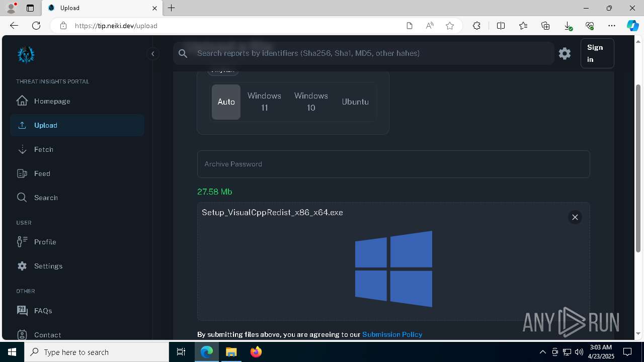
Task: Open the Copilot icon
Action: point(632,26)
